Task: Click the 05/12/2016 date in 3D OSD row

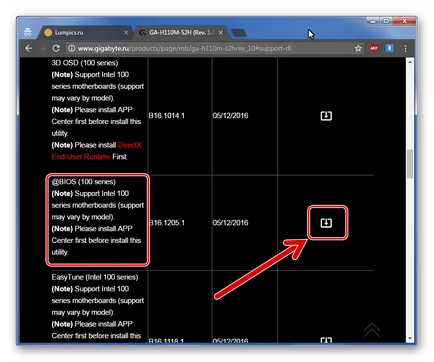Action: (x=230, y=116)
